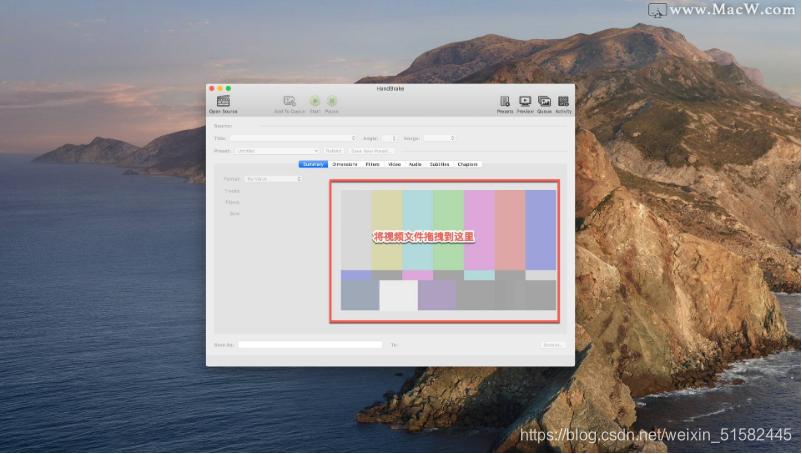
Task: Open the Activity log icon
Action: tap(563, 102)
